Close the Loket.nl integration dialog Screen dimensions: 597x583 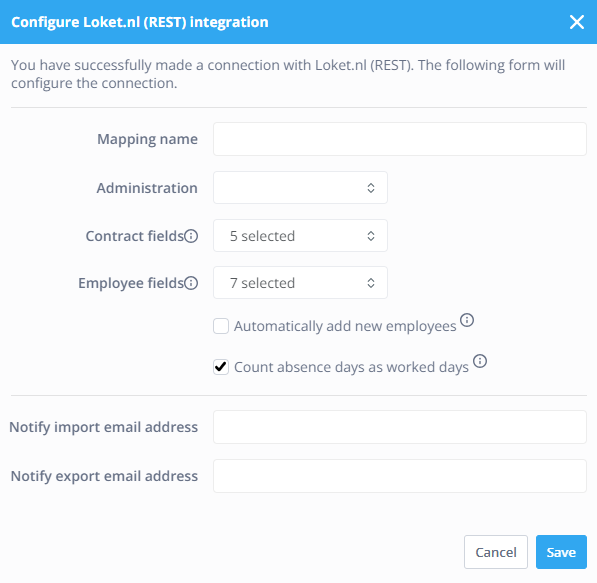(x=576, y=22)
